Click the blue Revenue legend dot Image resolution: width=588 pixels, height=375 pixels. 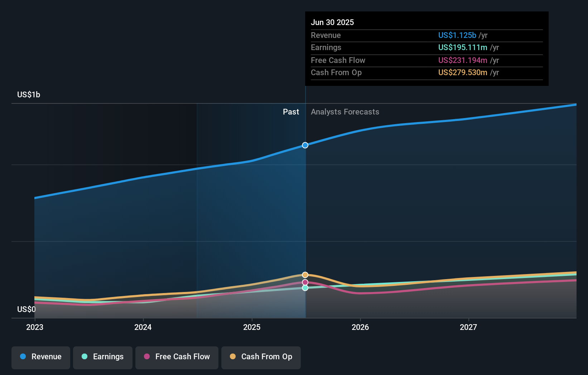[23, 357]
